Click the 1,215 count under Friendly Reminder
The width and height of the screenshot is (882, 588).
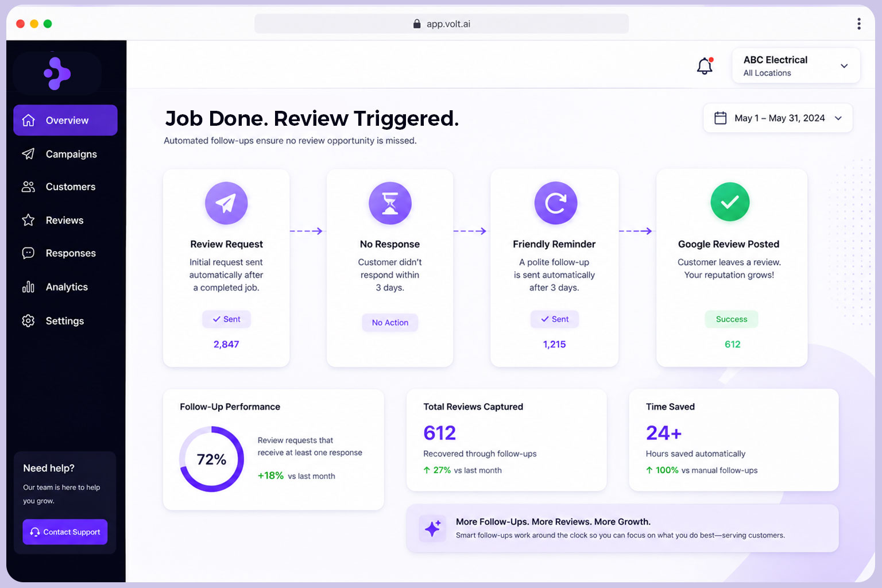pyautogui.click(x=555, y=345)
